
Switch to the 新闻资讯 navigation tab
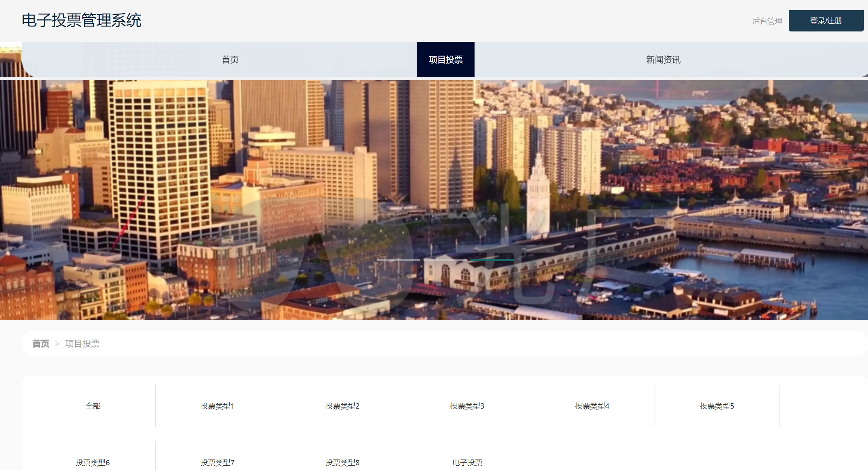click(x=663, y=60)
